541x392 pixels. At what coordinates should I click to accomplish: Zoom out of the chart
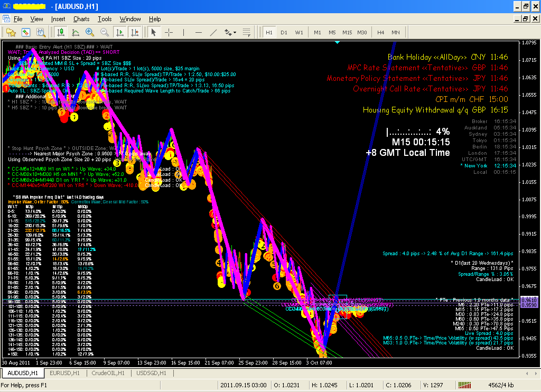tap(105, 32)
